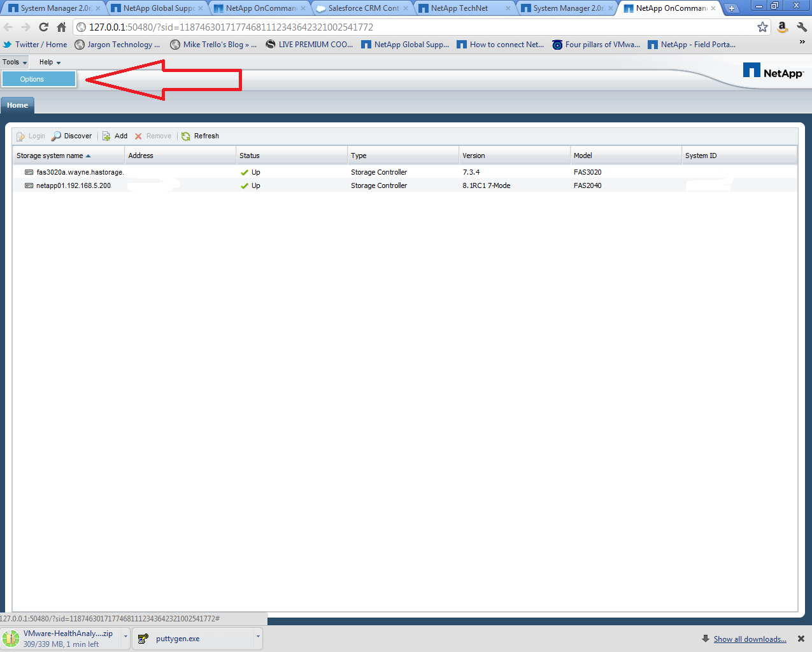Image resolution: width=812 pixels, height=652 pixels.
Task: Open LIVE PREMIUM COO bookmark
Action: tap(309, 45)
